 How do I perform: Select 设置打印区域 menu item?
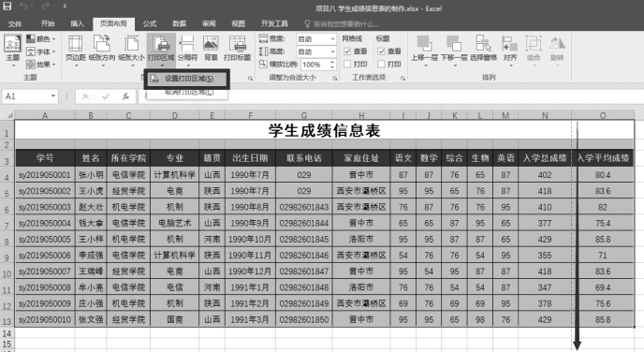187,79
